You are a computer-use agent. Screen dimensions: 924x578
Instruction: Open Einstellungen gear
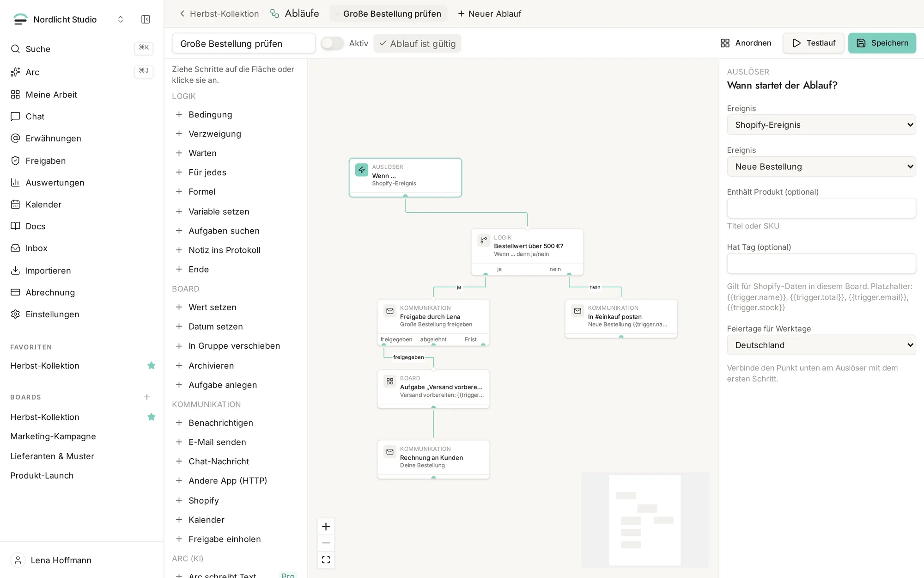coord(82,314)
